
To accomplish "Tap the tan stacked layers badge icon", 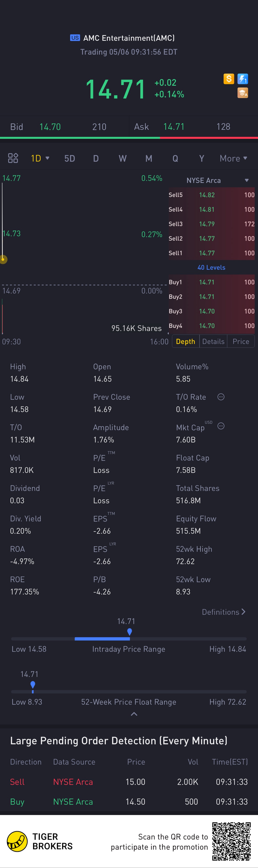I will click(x=243, y=93).
